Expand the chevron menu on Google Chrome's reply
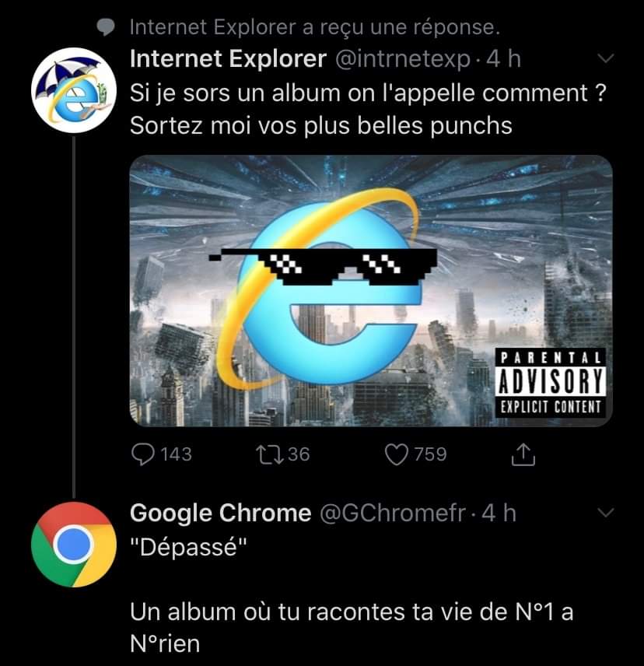 coord(605,513)
